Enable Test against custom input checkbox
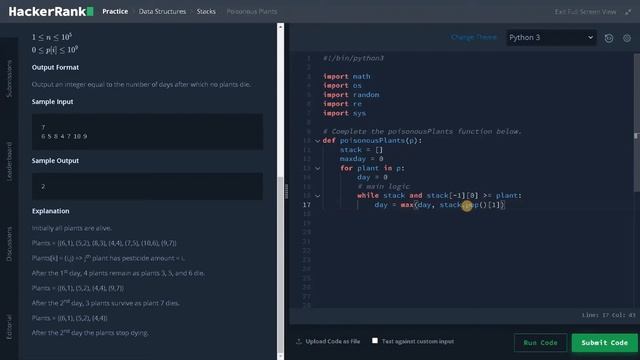Viewport: 640px width, 360px height. click(375, 340)
